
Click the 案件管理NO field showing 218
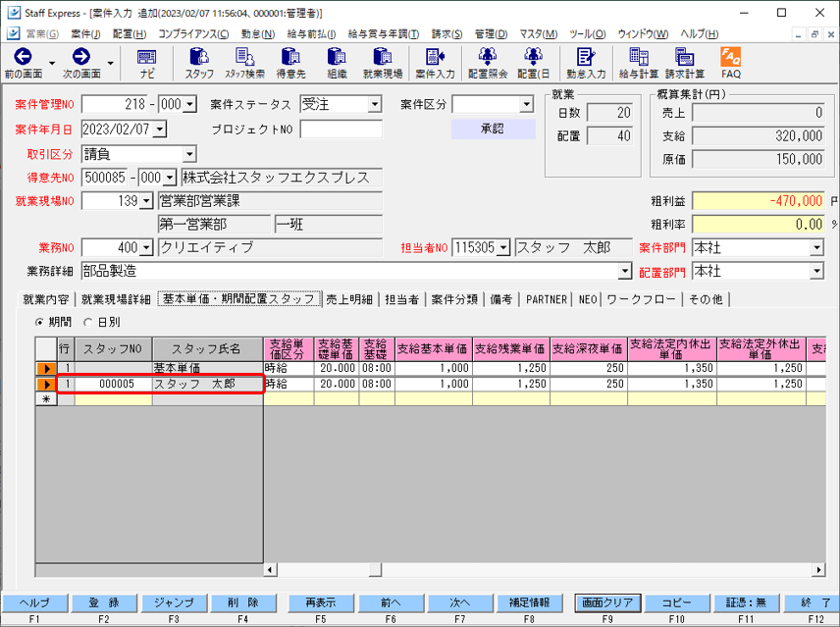point(115,104)
